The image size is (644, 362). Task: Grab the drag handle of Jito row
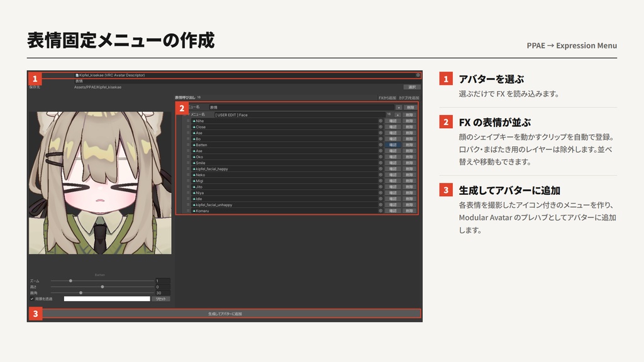(x=188, y=187)
